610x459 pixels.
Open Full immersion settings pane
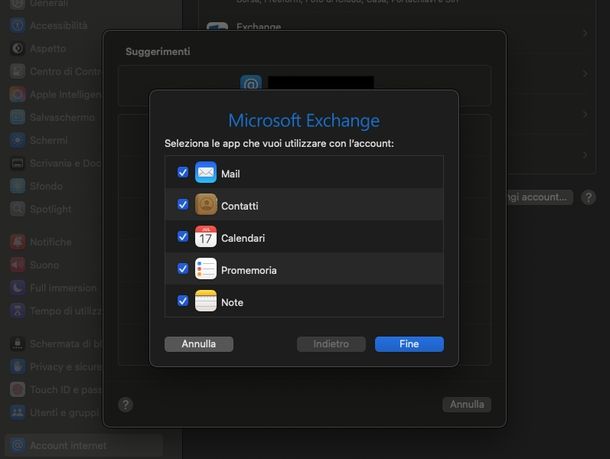click(62, 288)
